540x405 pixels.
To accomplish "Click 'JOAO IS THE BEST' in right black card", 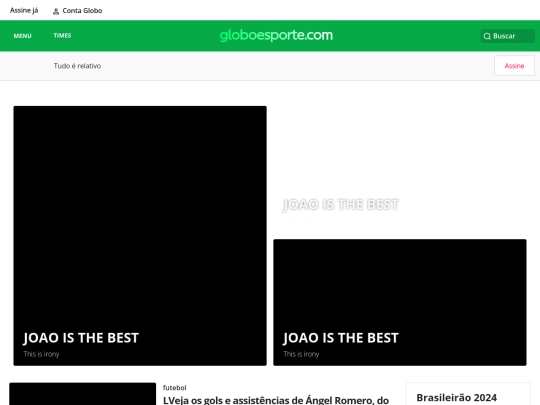I will pos(341,338).
